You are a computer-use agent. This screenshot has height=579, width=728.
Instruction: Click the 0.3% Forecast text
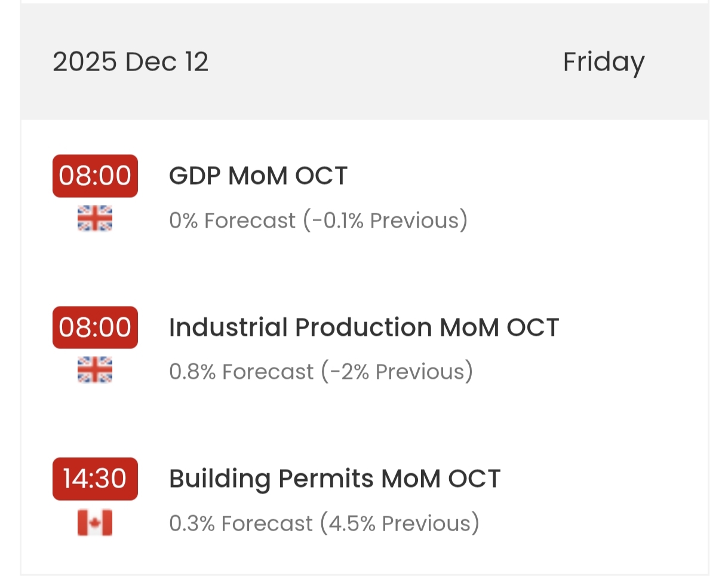click(x=241, y=523)
